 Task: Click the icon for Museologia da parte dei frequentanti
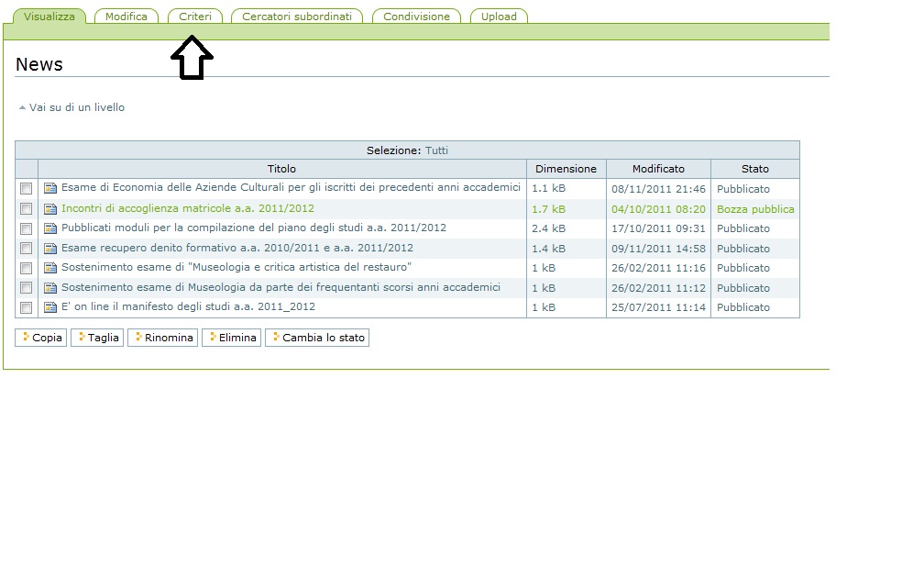click(50, 288)
